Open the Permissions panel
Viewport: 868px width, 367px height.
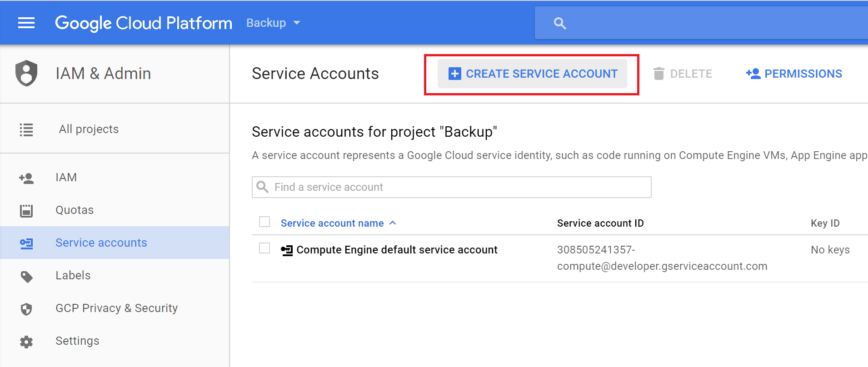tap(794, 74)
